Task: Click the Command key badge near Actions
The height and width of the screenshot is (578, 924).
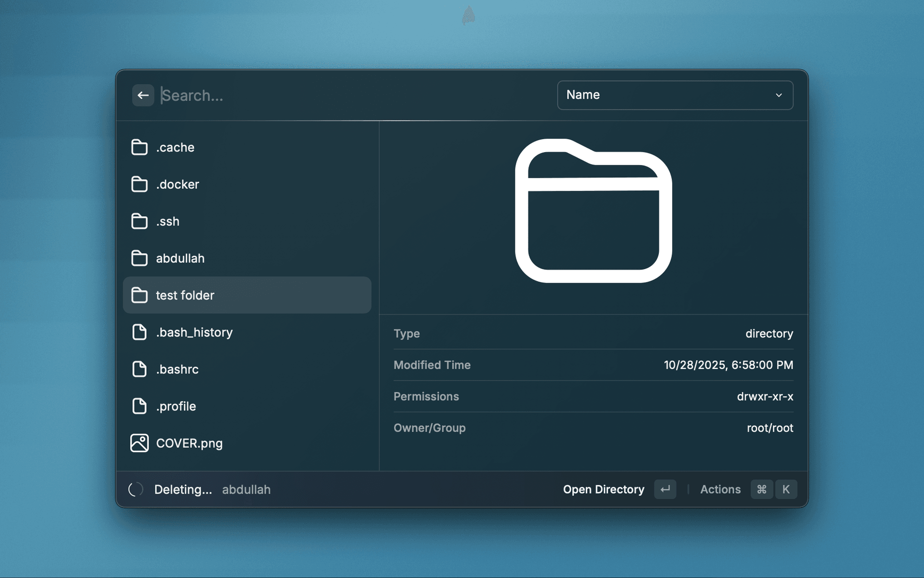Action: coord(762,489)
